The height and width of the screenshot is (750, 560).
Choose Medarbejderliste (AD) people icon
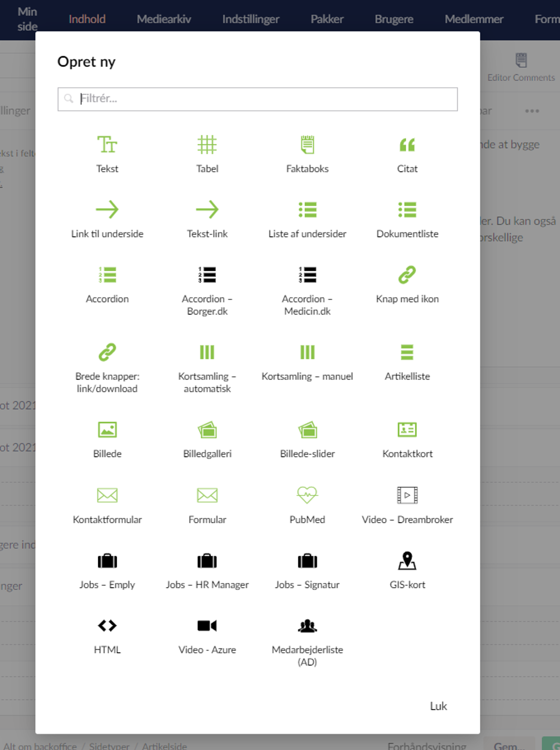(307, 626)
